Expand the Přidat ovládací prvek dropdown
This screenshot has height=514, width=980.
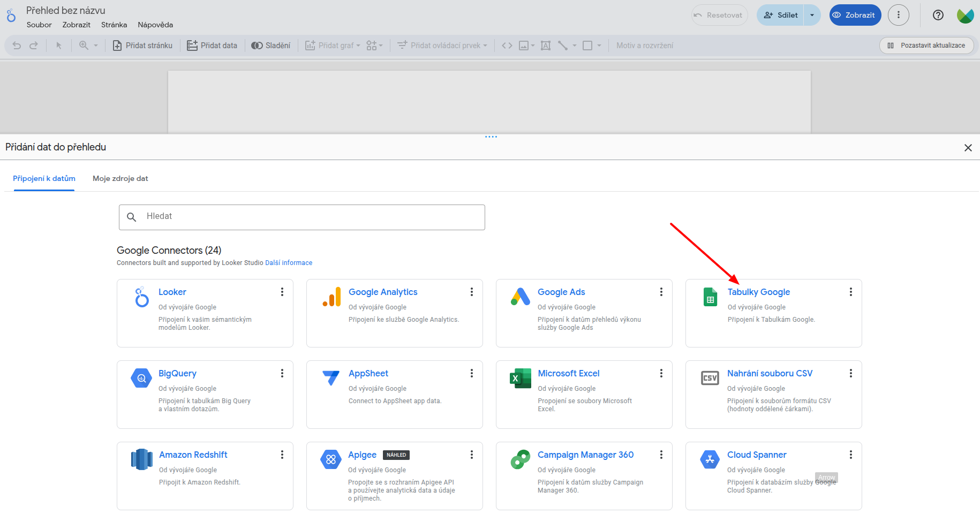442,46
